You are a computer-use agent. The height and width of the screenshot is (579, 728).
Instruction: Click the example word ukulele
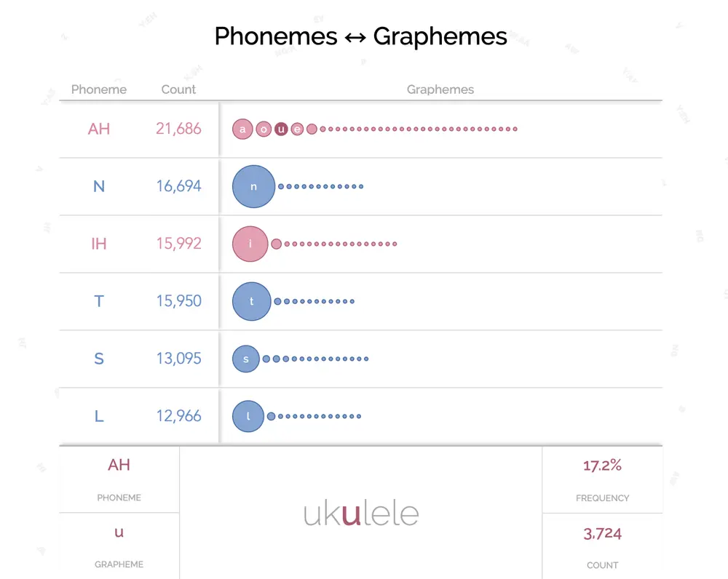tap(361, 514)
